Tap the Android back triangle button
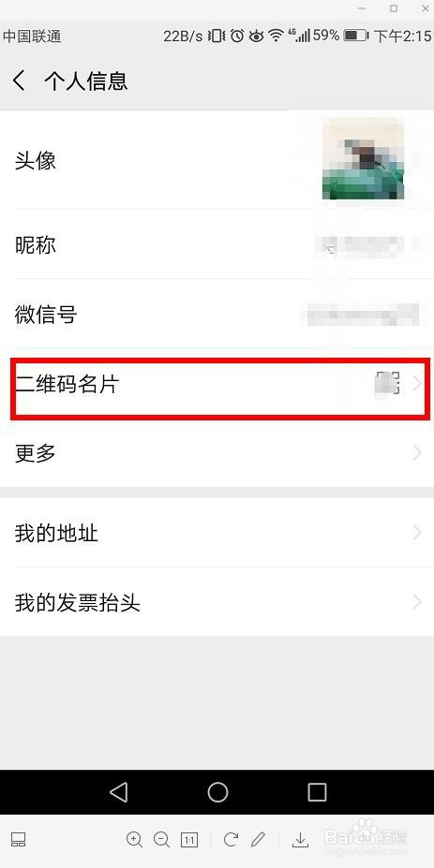 point(119,791)
